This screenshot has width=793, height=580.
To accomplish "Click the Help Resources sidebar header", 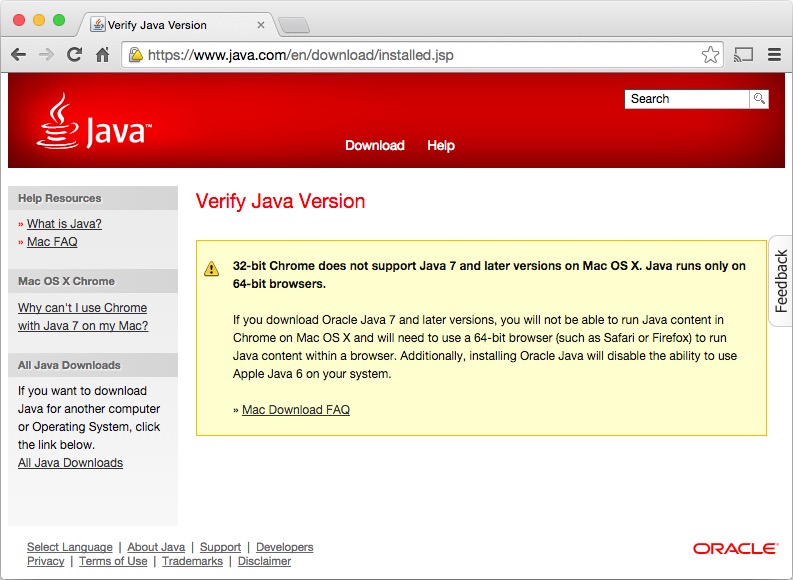I will (x=93, y=198).
